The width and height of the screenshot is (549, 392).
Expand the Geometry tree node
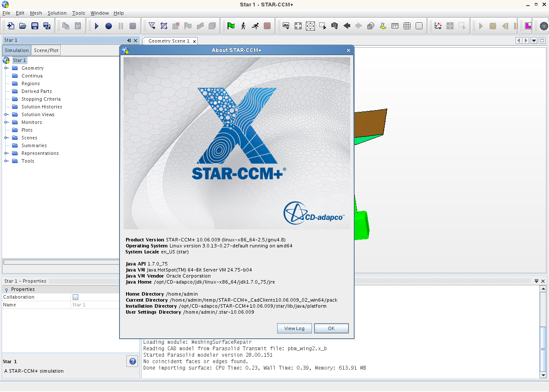(6, 68)
